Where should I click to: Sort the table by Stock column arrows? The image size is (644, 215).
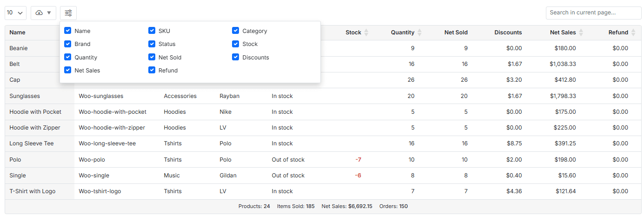point(366,33)
